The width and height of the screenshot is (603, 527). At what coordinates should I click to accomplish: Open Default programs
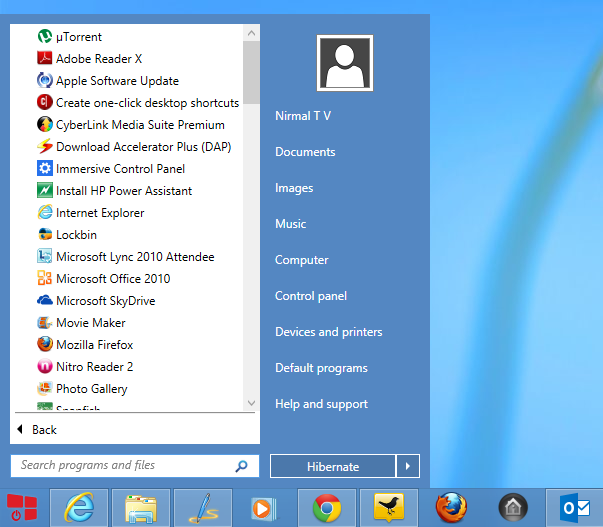(321, 368)
